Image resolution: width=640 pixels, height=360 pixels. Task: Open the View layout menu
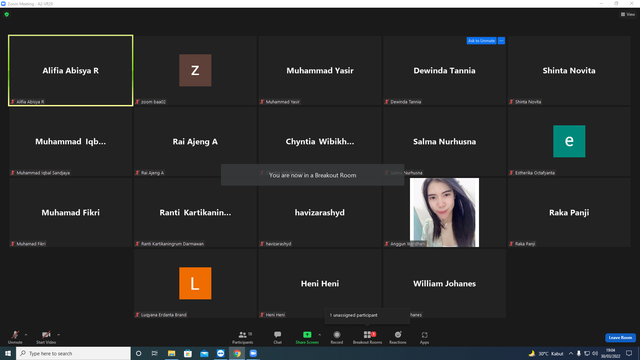point(628,14)
